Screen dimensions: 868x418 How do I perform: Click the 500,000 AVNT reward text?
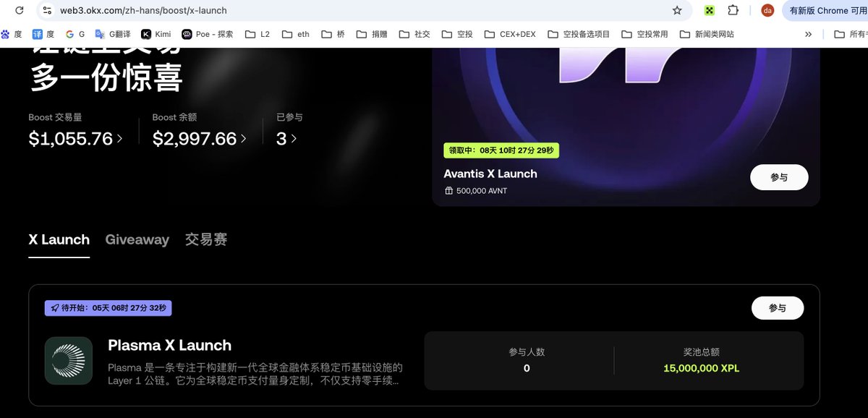click(482, 192)
